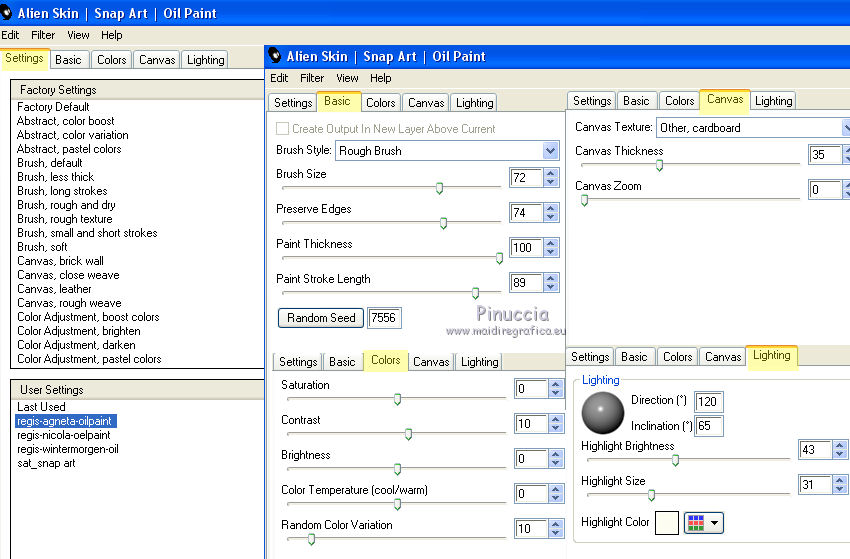Select regis-agneta-oilpaint user setting
This screenshot has width=850, height=559.
66,421
